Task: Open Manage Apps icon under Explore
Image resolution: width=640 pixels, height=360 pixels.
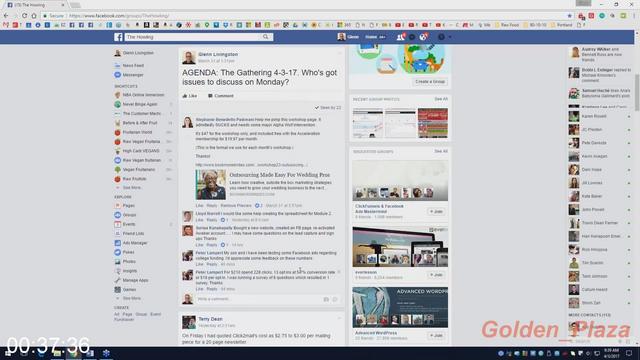Action: pos(118,280)
